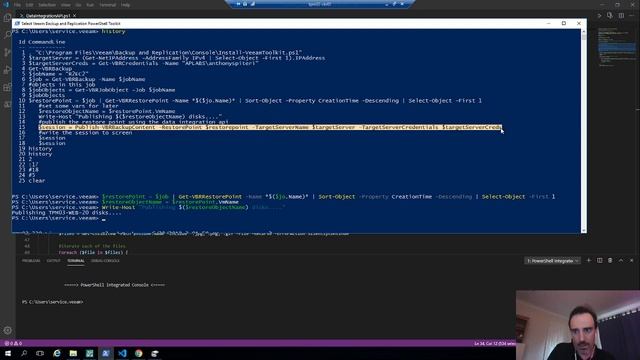This screenshot has height=360, width=640.
Task: Open the Manage gear icon in VS Code
Action: pyautogui.click(x=8, y=330)
